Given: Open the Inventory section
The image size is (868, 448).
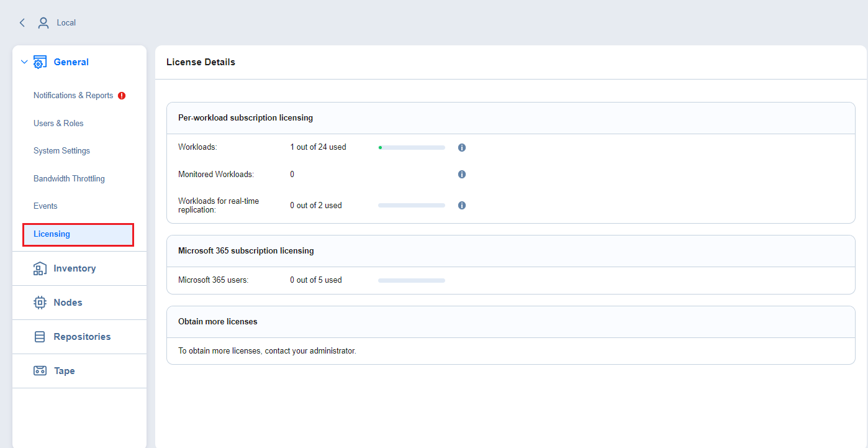Looking at the screenshot, I should point(73,268).
